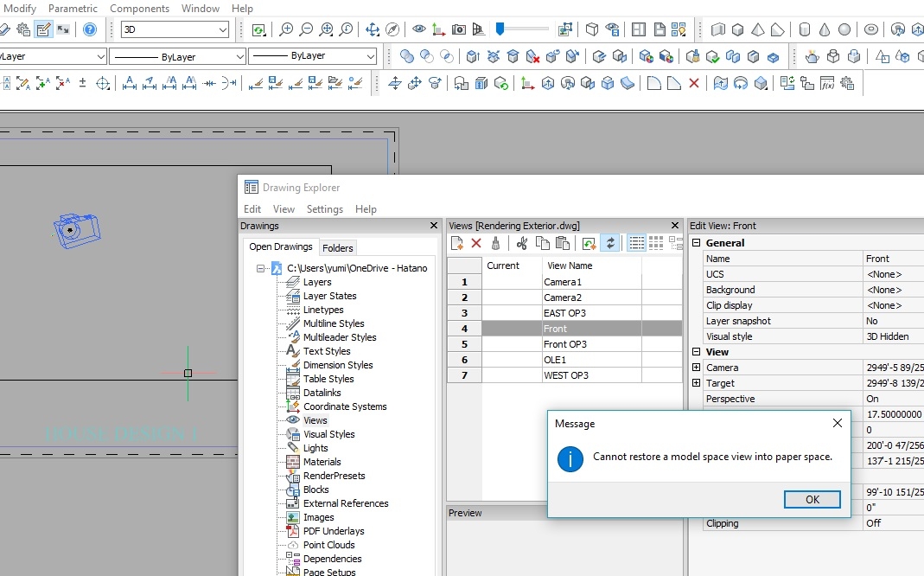Select the Camera1 view row
Image resolution: width=924 pixels, height=576 pixels.
[563, 282]
